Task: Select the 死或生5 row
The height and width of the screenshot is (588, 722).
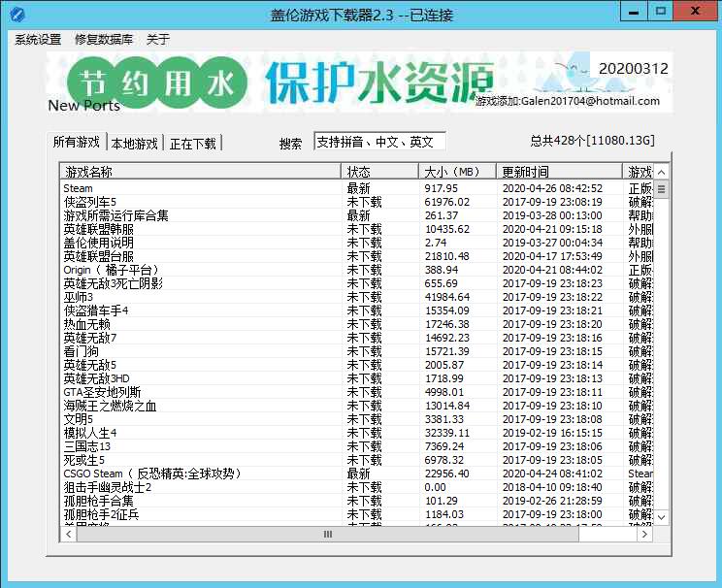Action: (x=357, y=460)
